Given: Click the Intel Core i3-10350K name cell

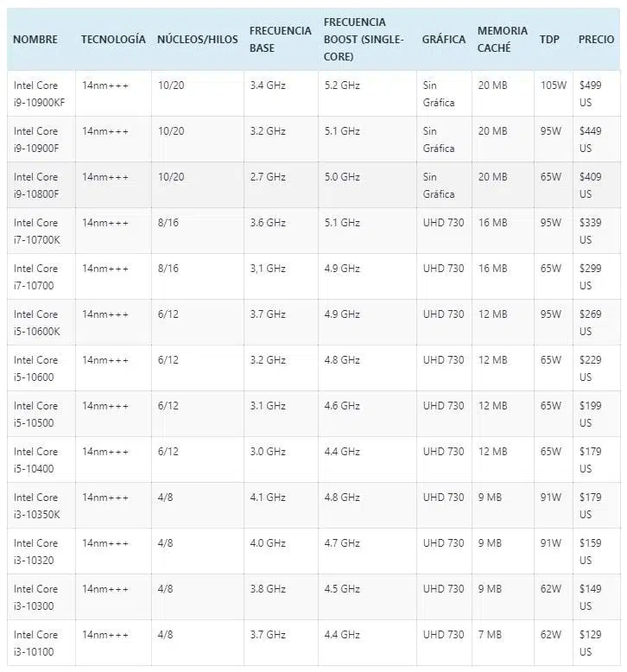Looking at the screenshot, I should [41, 505].
